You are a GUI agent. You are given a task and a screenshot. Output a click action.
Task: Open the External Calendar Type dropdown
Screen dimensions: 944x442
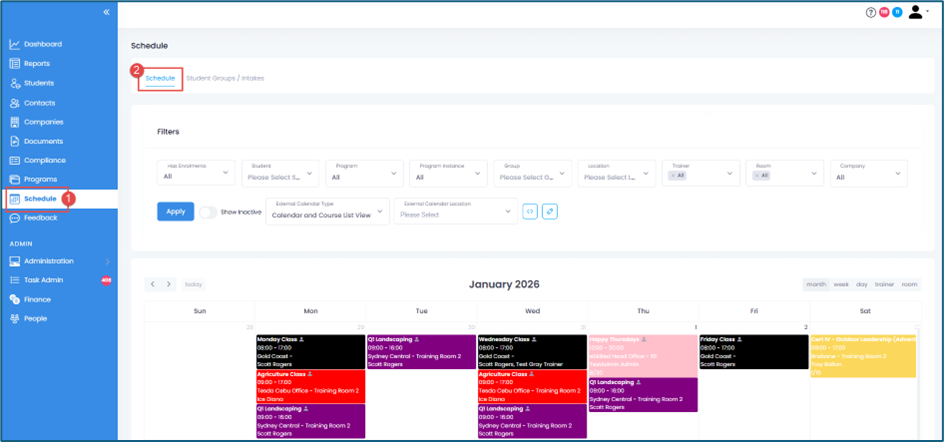pos(328,211)
